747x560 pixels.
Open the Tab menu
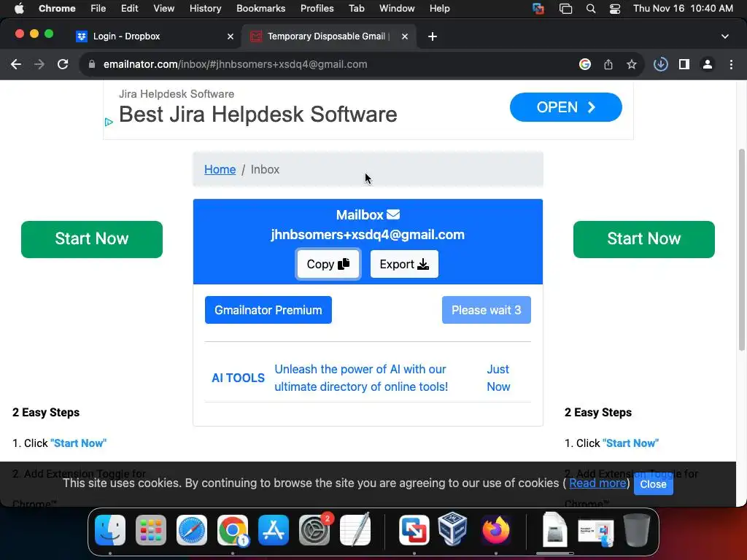pos(356,9)
